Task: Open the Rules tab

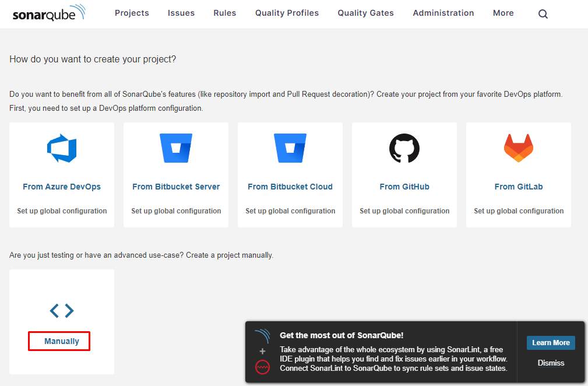Action: 225,13
